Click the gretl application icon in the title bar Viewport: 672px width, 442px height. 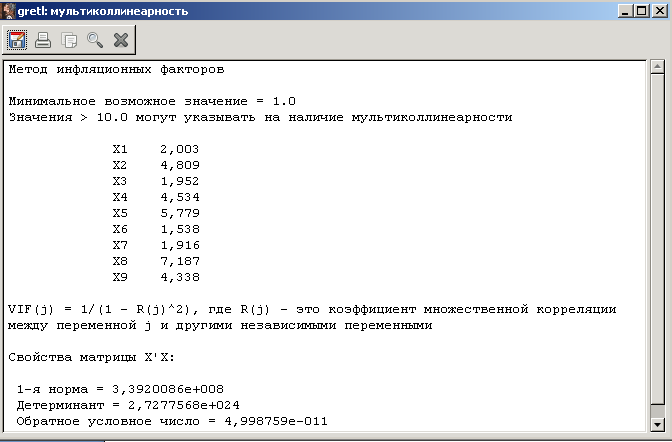pos(8,11)
